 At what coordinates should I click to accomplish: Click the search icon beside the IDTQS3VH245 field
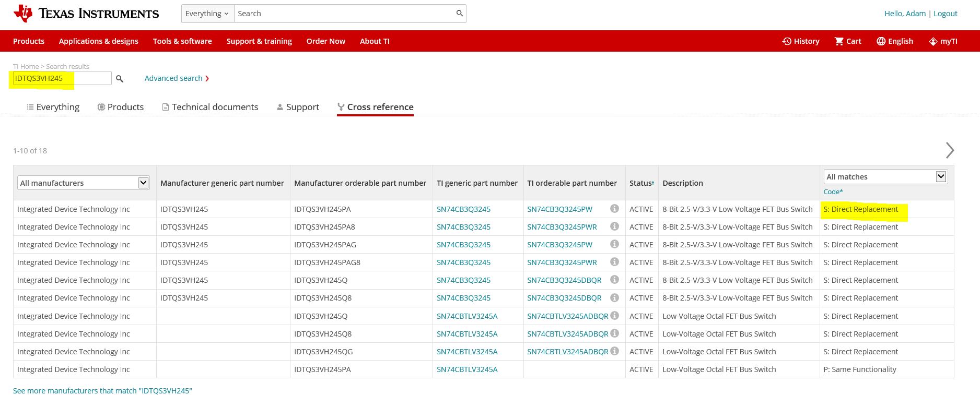(x=120, y=79)
